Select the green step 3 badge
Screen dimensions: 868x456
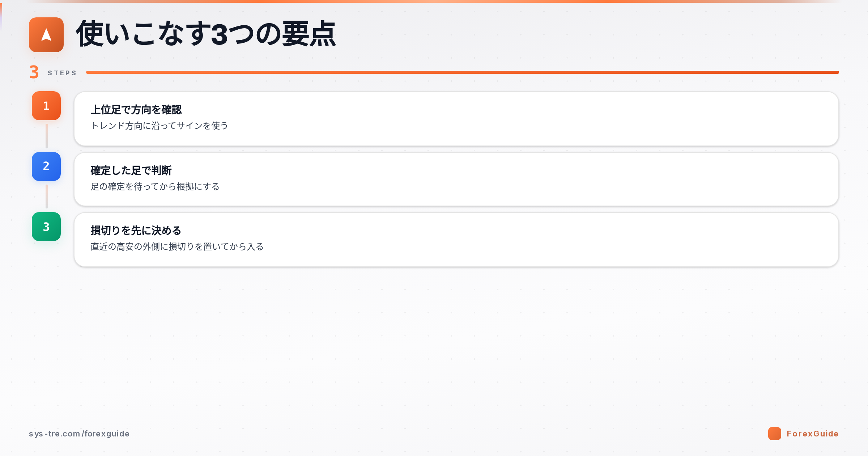[x=46, y=227]
